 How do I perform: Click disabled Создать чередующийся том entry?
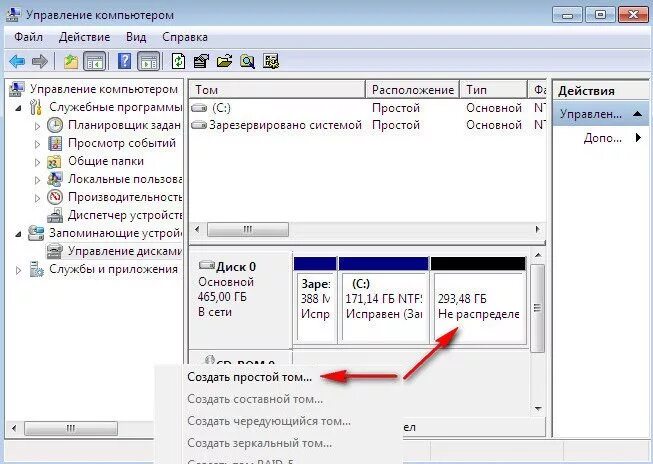pyautogui.click(x=269, y=421)
